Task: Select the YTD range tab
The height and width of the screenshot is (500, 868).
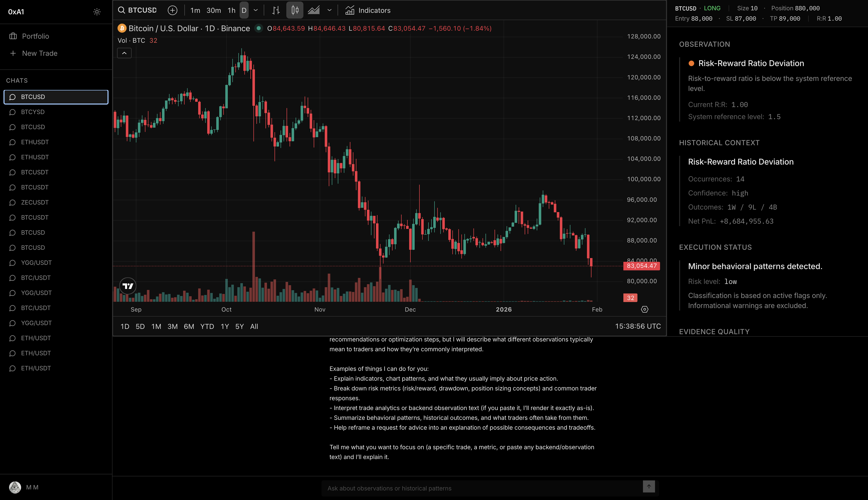Action: pyautogui.click(x=207, y=327)
